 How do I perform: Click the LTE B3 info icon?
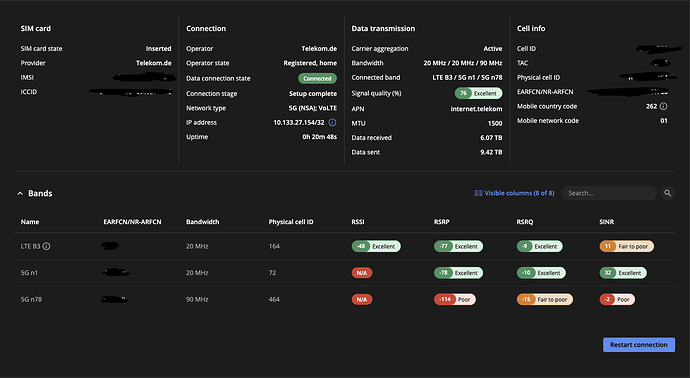coord(46,246)
